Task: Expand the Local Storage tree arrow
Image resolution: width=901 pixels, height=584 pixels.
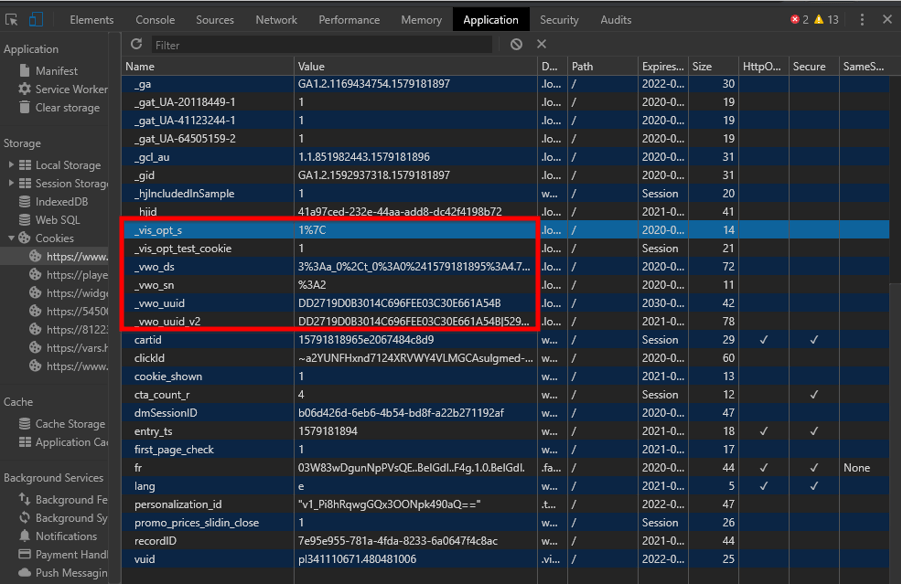Action: [11, 165]
